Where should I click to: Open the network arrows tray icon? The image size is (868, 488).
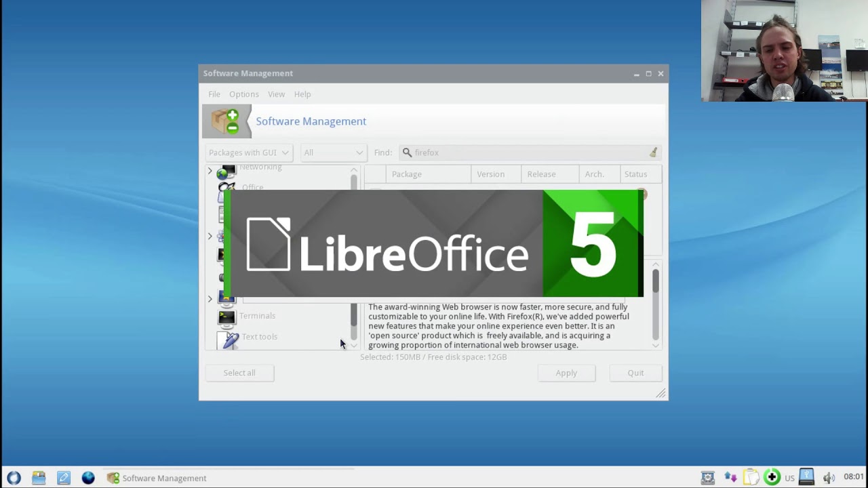(730, 478)
